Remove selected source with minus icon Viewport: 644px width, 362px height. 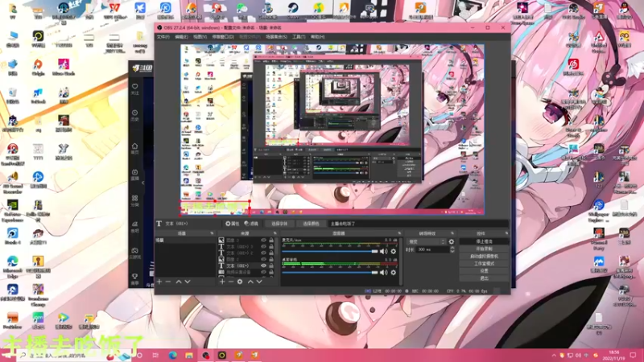point(231,282)
